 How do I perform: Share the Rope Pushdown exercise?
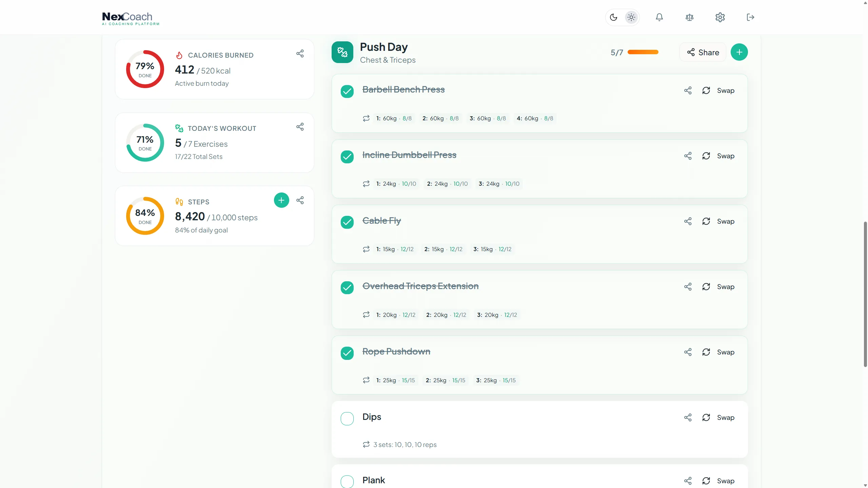coord(688,352)
